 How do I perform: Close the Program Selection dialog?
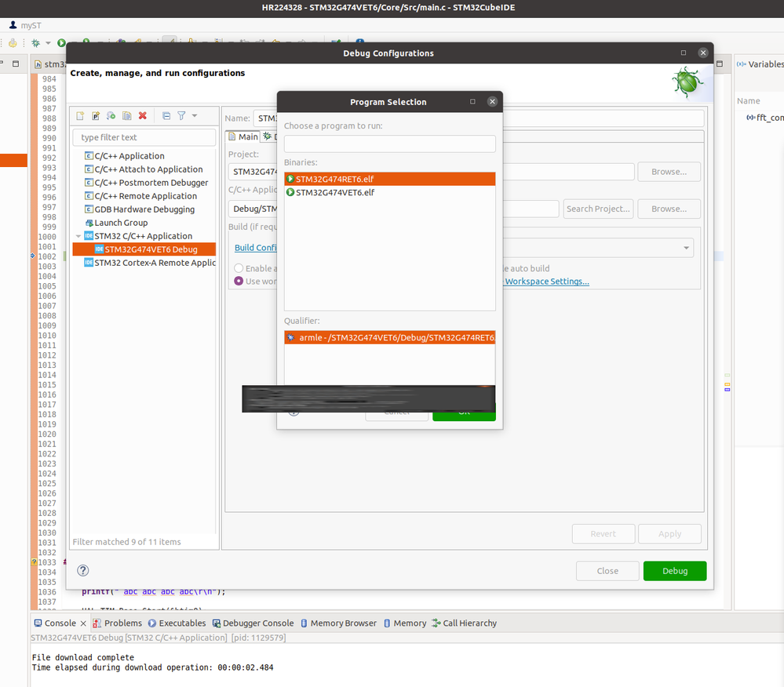point(493,101)
